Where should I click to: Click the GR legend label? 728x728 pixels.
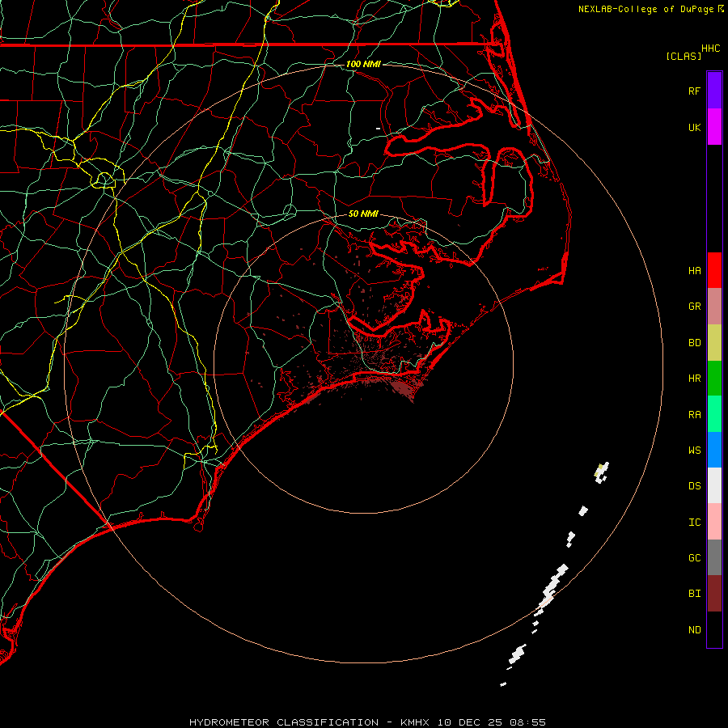coord(694,307)
